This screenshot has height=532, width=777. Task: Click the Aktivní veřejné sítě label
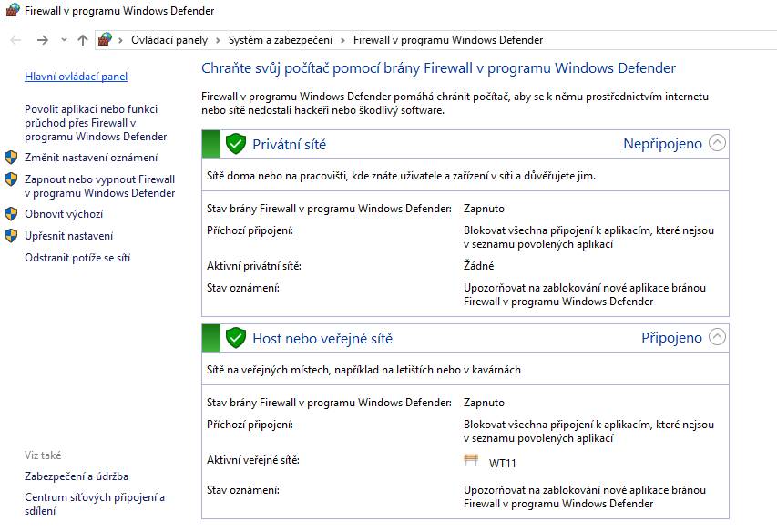[253, 460]
